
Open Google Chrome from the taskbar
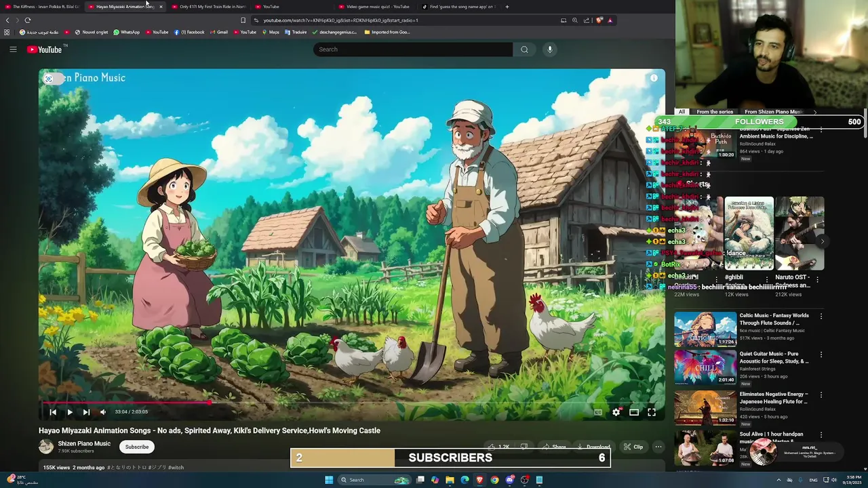[494, 480]
